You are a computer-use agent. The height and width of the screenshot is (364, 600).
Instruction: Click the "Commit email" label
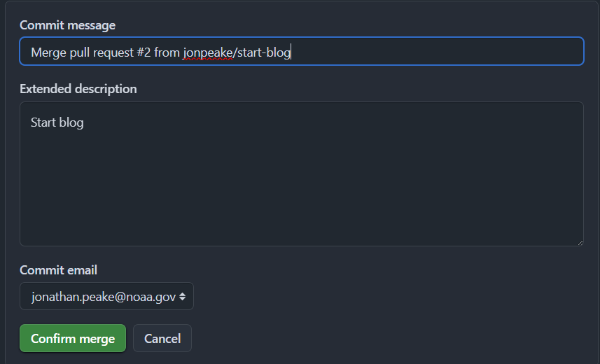click(58, 270)
